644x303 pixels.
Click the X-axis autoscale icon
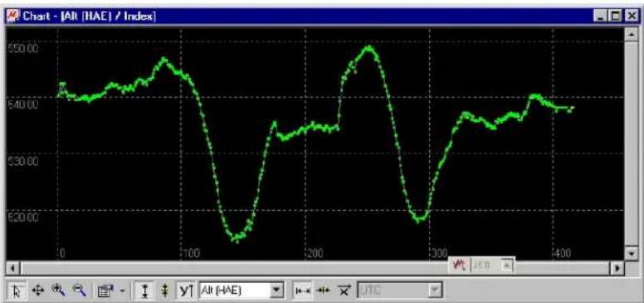tap(344, 291)
